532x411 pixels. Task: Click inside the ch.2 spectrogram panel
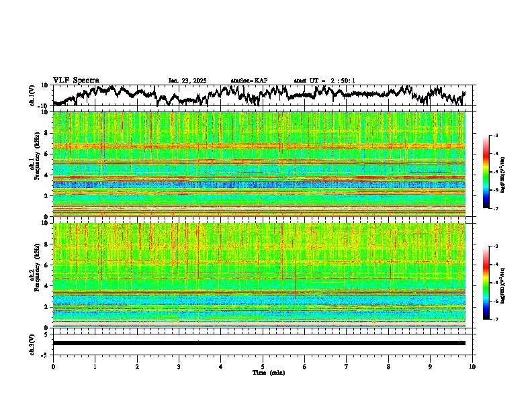(x=259, y=275)
